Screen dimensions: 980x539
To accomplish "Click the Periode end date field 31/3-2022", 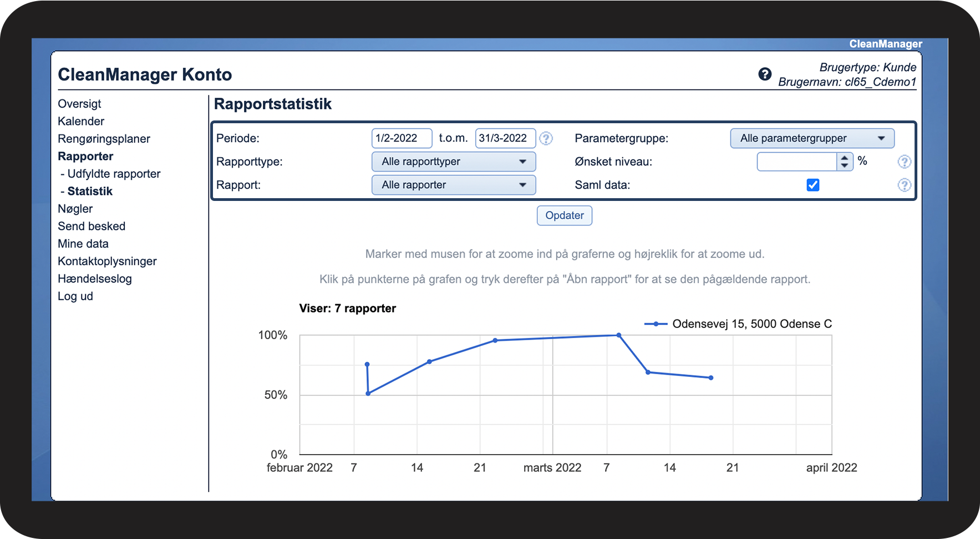I will click(505, 138).
